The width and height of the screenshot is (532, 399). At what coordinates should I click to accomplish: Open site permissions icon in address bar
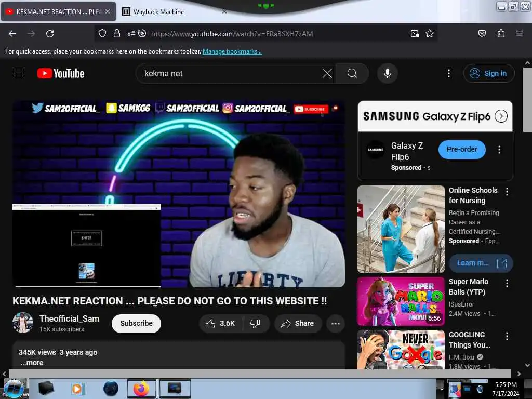(131, 34)
